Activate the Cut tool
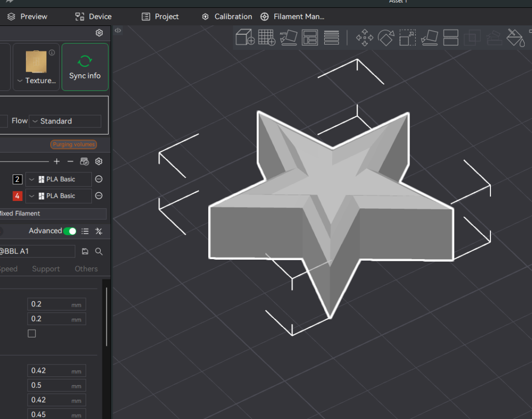 click(450, 37)
